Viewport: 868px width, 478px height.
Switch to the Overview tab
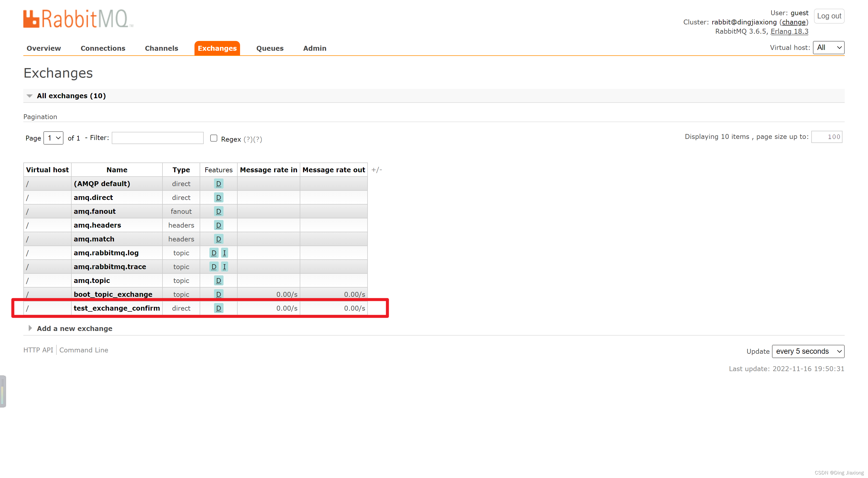(44, 48)
